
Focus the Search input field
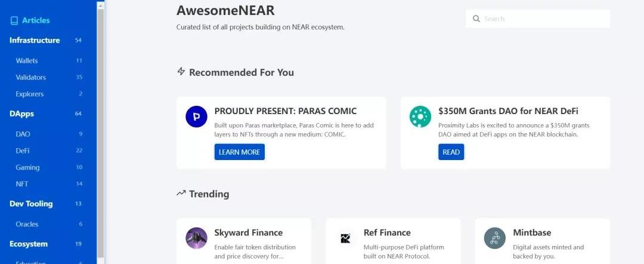click(x=538, y=19)
